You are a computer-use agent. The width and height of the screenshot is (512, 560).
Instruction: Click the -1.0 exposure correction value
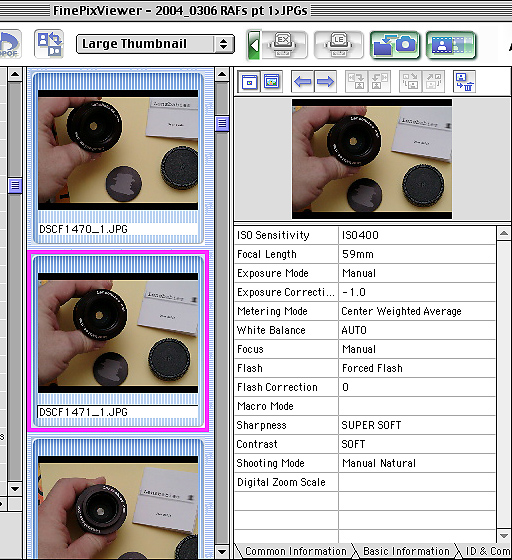coord(417,292)
